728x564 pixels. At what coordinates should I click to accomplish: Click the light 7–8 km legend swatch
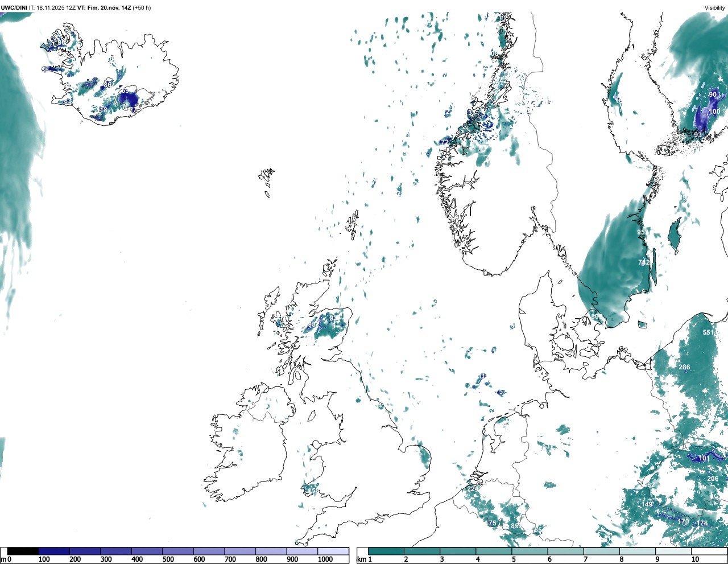pyautogui.click(x=602, y=551)
